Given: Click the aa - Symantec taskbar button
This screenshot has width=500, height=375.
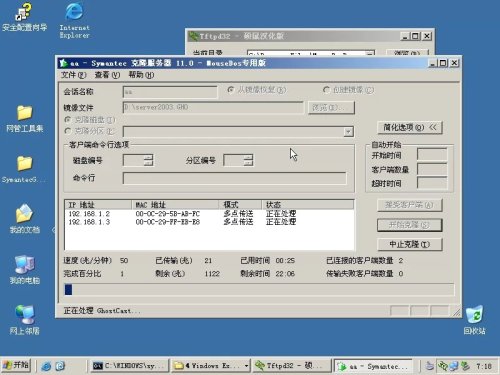Looking at the screenshot, I should (373, 366).
